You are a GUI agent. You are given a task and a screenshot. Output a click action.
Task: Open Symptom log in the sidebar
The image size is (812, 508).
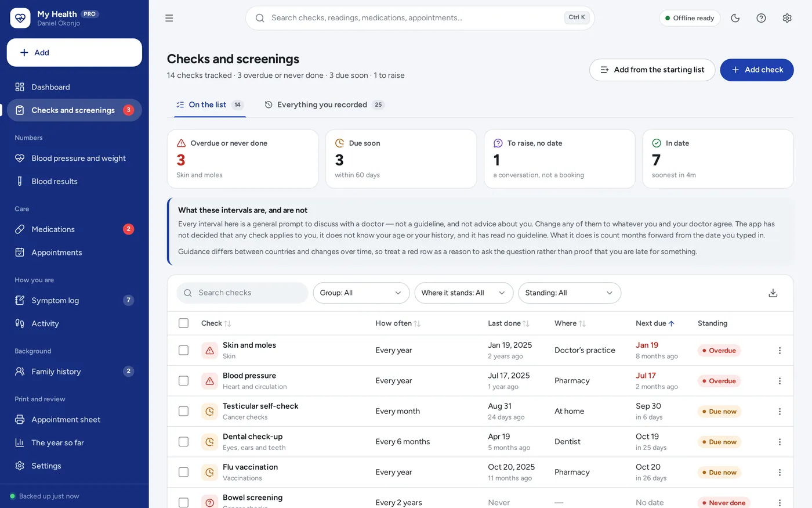74,301
